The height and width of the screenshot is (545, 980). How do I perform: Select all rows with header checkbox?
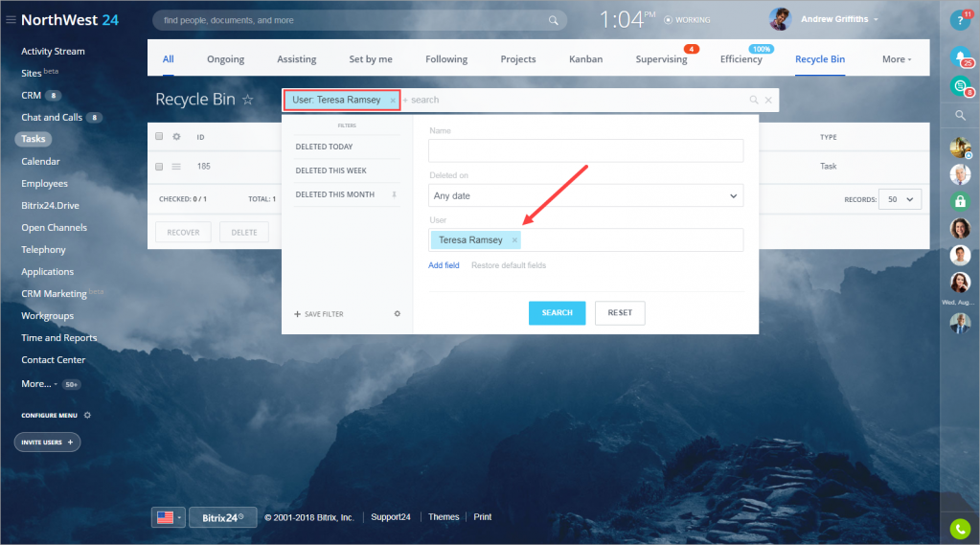[x=159, y=136]
